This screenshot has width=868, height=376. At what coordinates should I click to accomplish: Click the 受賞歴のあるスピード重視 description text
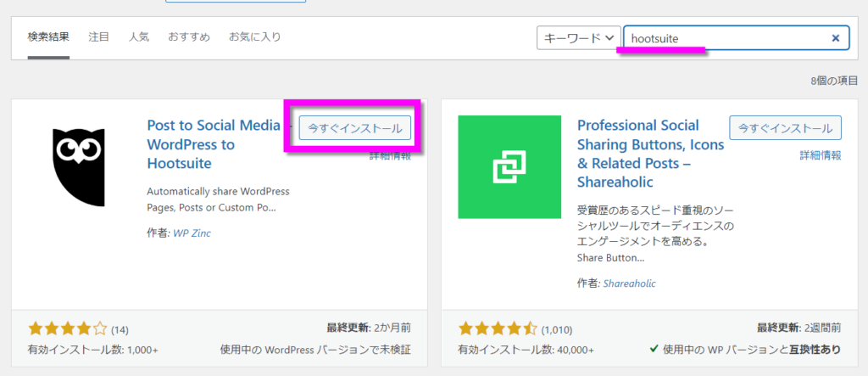[655, 234]
